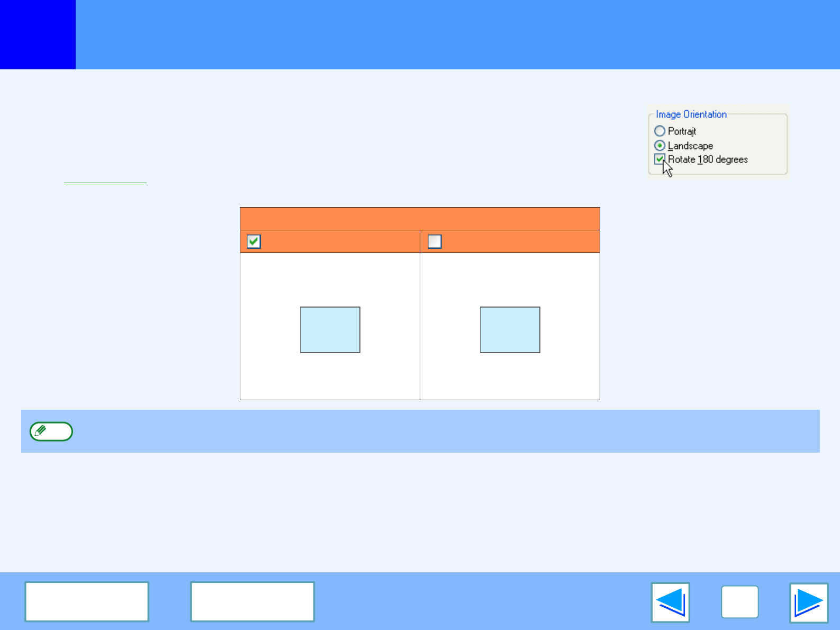The image size is (840, 630).
Task: Click the top orange table title row
Action: click(419, 219)
